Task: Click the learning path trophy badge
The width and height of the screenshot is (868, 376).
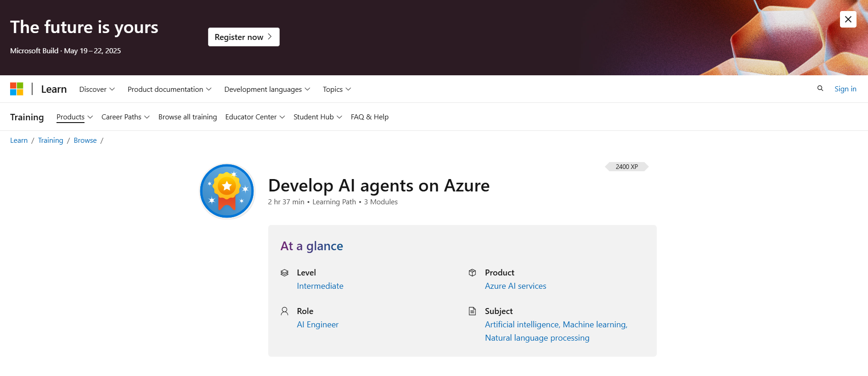Action: coord(227,191)
